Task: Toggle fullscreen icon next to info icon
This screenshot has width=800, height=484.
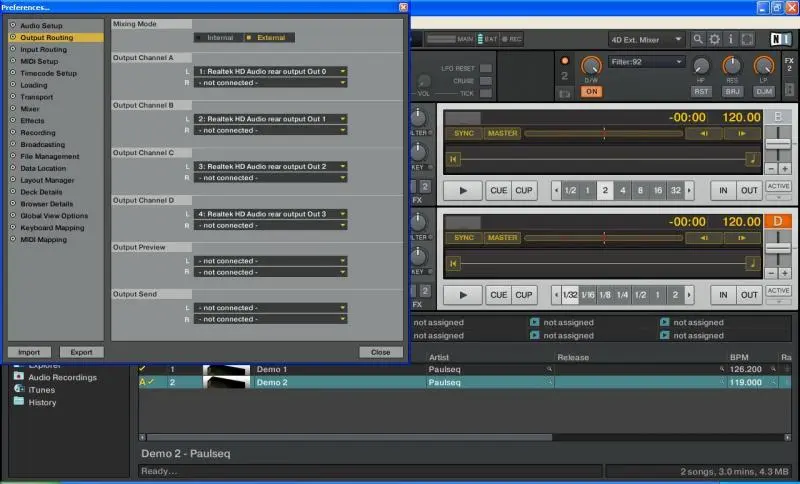Action: coord(749,39)
